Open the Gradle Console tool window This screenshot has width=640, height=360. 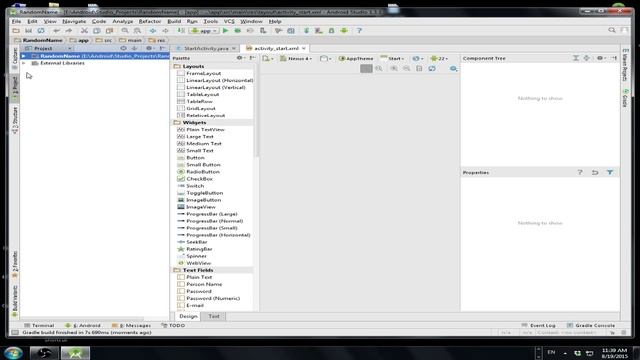click(591, 326)
